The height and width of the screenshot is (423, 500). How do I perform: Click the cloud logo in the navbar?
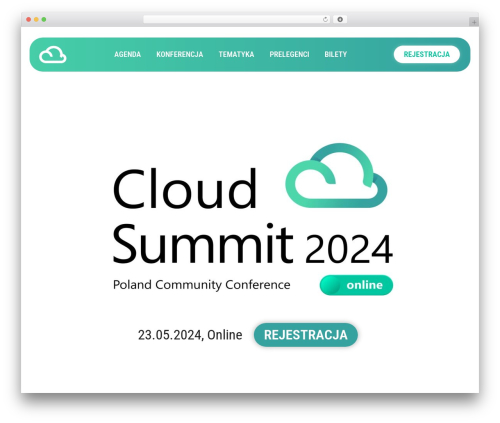tap(53, 55)
